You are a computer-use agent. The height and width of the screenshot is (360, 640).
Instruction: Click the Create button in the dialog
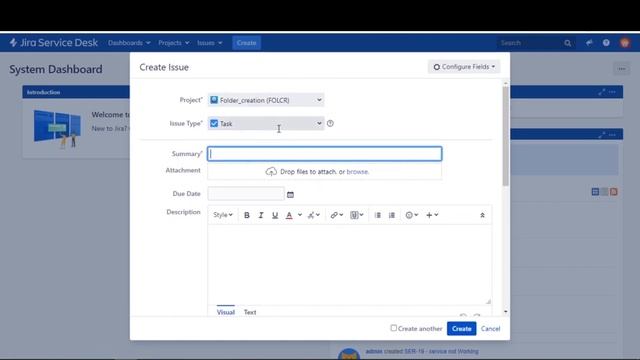point(462,329)
